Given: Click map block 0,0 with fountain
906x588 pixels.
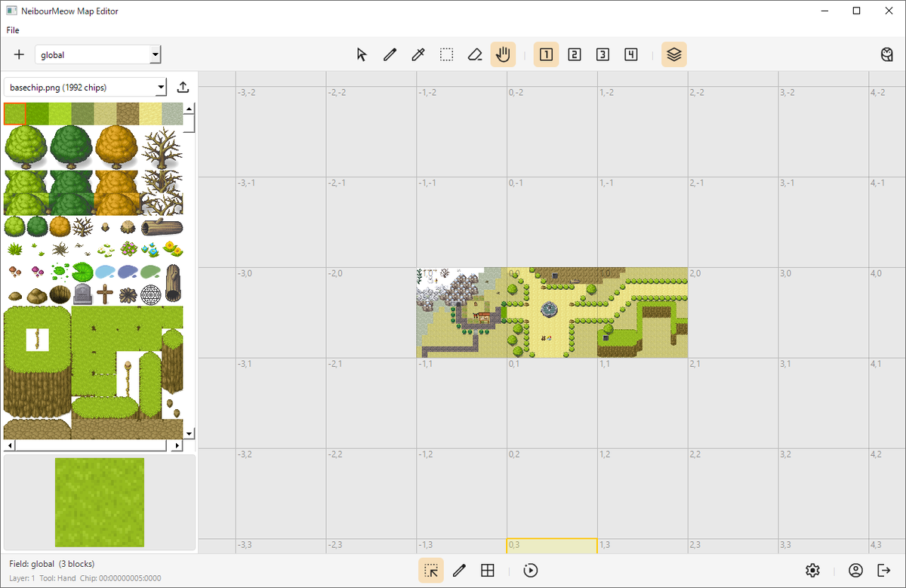Looking at the screenshot, I should coord(552,312).
